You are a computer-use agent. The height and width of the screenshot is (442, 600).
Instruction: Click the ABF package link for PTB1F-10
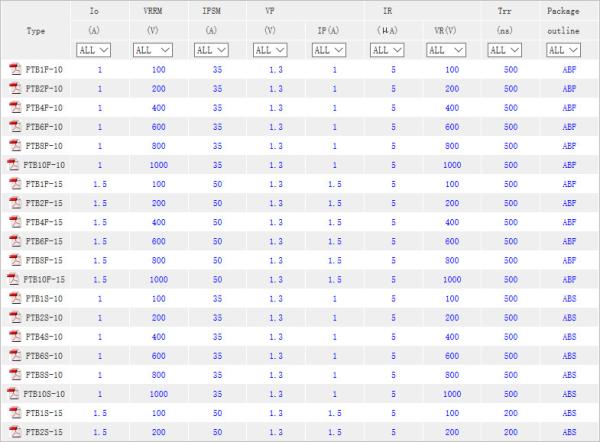pyautogui.click(x=569, y=70)
